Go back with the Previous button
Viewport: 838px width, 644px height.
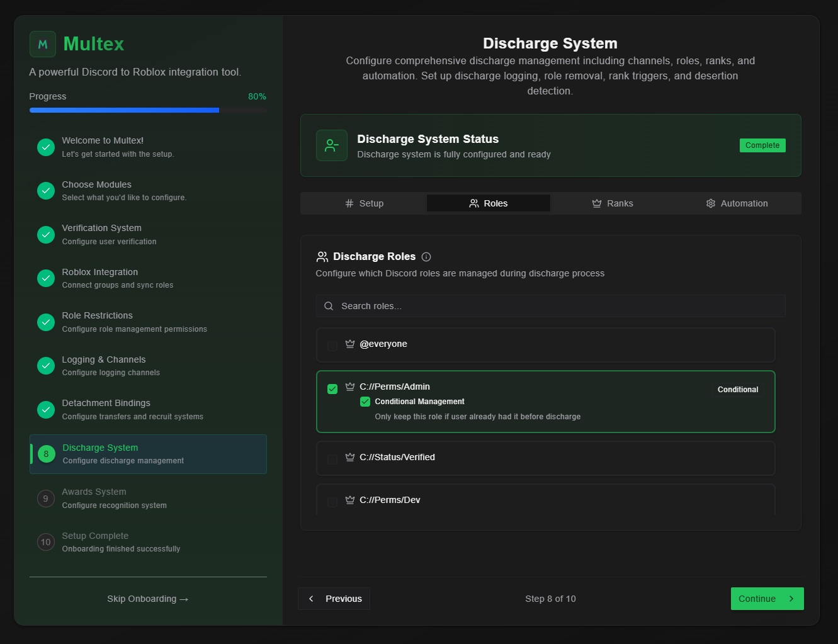coord(334,599)
